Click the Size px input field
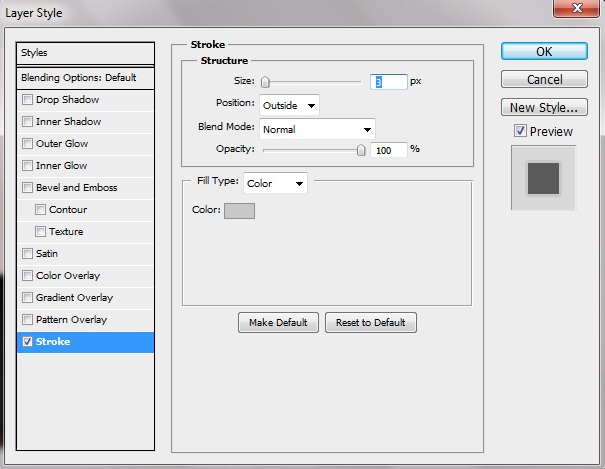 click(x=389, y=82)
